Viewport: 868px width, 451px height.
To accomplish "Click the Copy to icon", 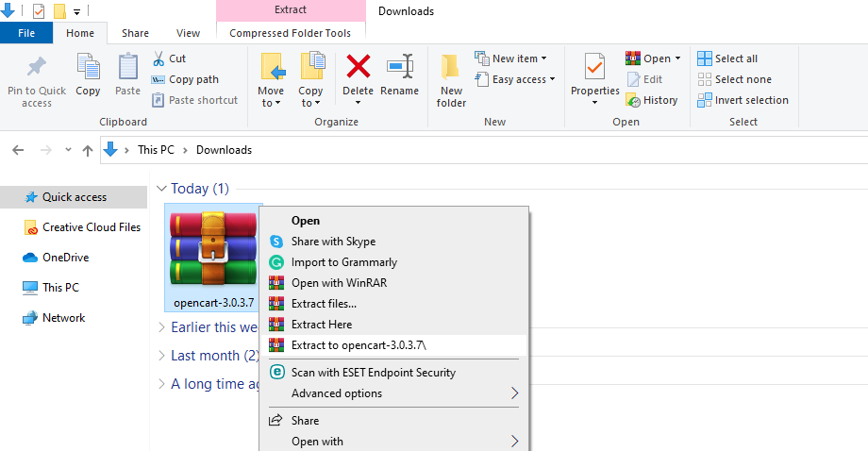I will [x=312, y=66].
